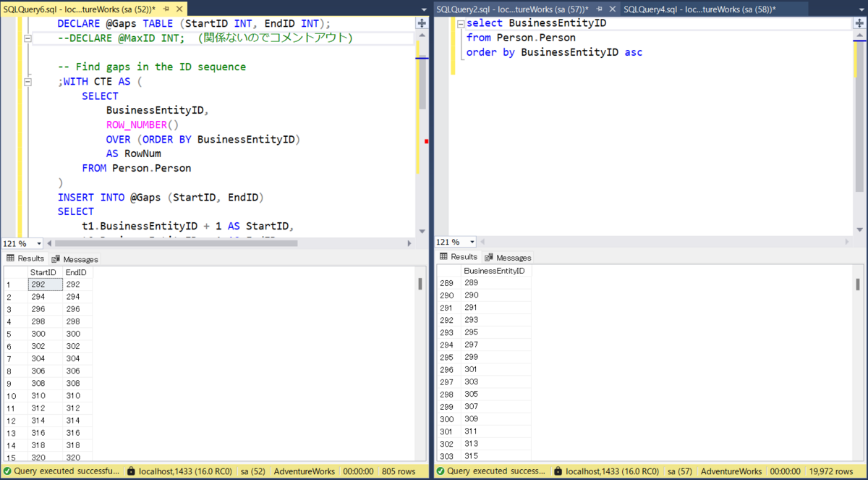Viewport: 868px width, 480px height.
Task: Click left results grid vertical scrollbar
Action: pyautogui.click(x=420, y=284)
